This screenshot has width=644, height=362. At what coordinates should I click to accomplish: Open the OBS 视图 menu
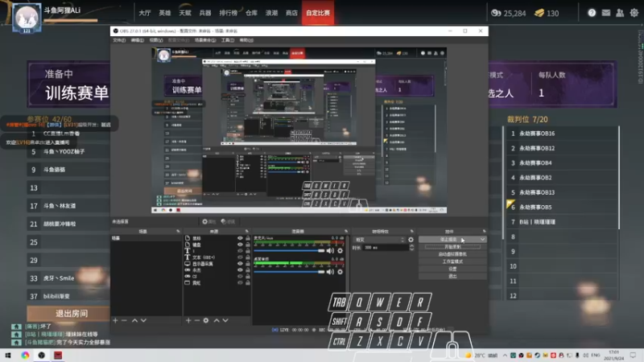tap(156, 40)
